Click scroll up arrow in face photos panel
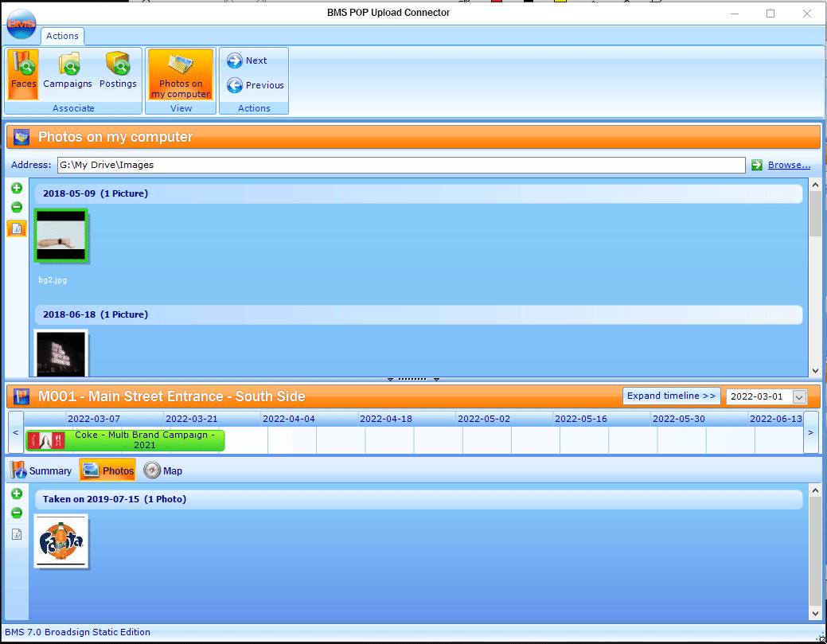The width and height of the screenshot is (827, 644). (815, 490)
